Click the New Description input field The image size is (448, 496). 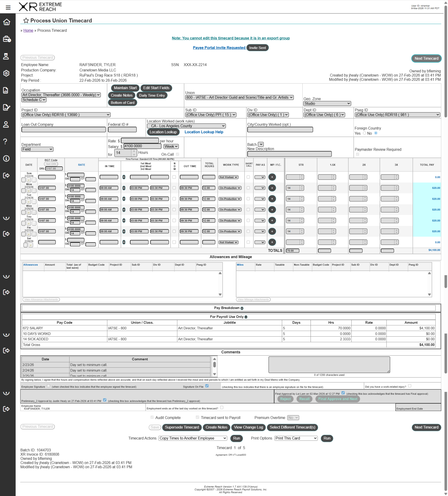coord(289,154)
